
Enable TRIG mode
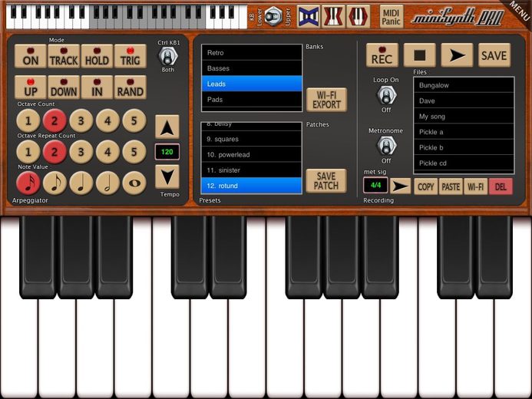(131, 56)
